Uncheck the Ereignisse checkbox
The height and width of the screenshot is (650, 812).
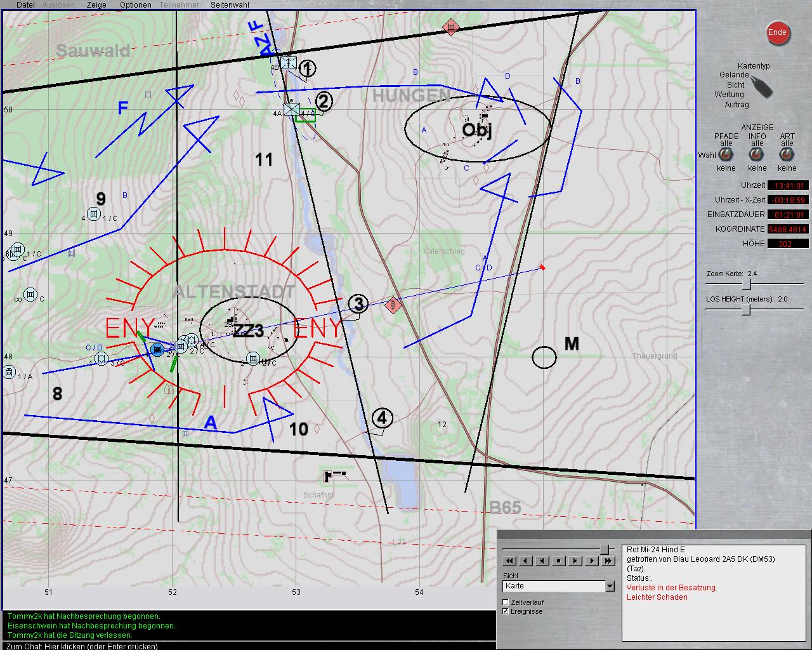click(506, 611)
